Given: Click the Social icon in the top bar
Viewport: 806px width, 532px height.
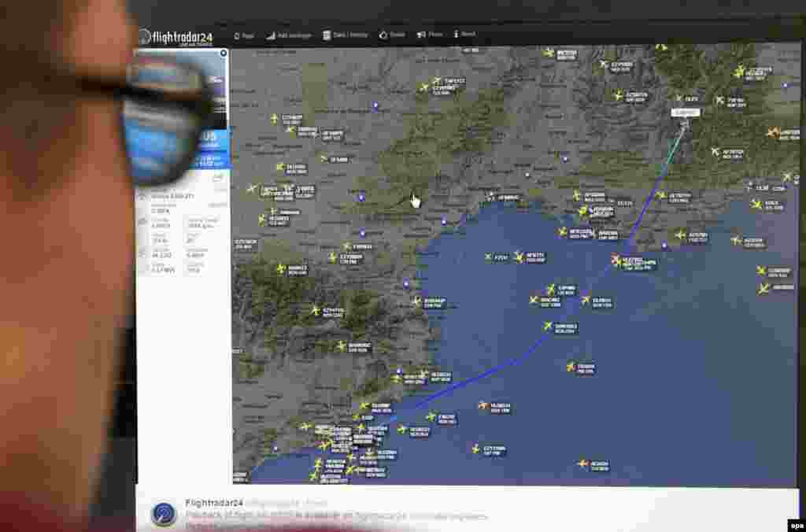Looking at the screenshot, I should point(390,34).
